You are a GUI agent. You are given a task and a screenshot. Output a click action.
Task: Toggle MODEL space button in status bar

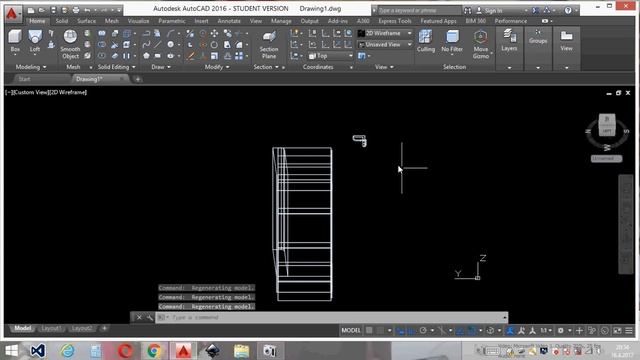point(351,331)
